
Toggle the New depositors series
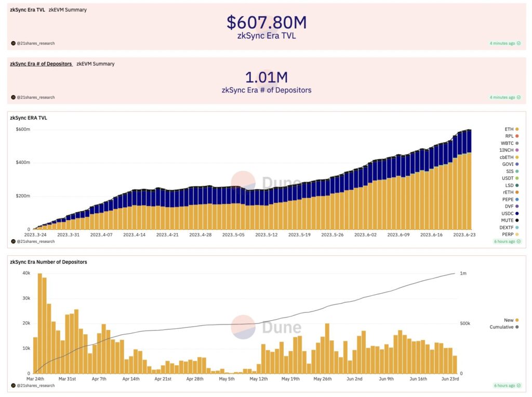511,320
